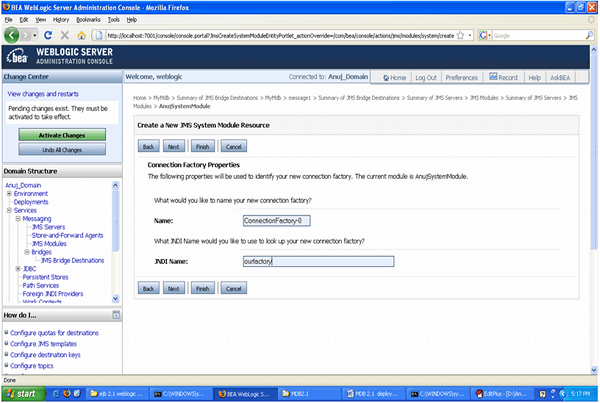Collapse the Messaging tree node

18,218
